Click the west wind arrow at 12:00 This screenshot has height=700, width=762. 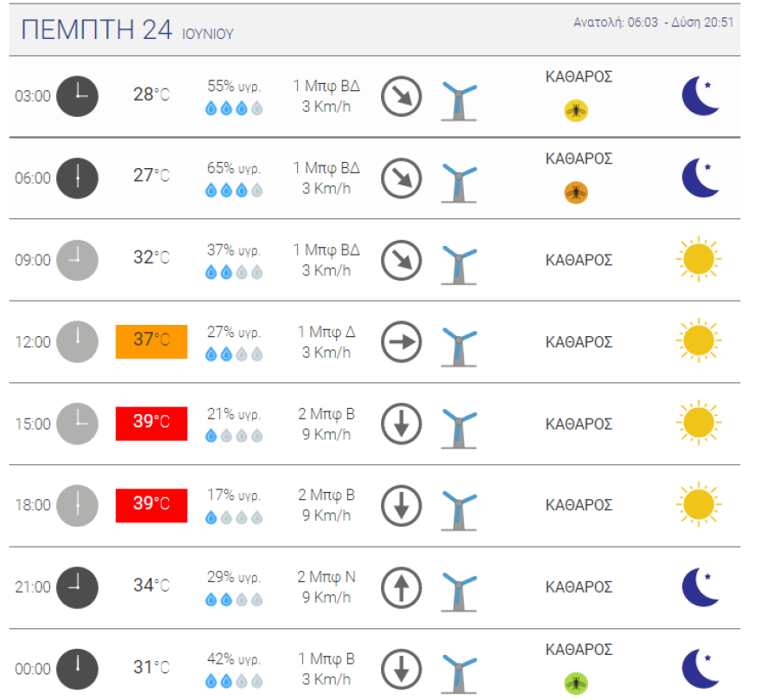(x=401, y=341)
